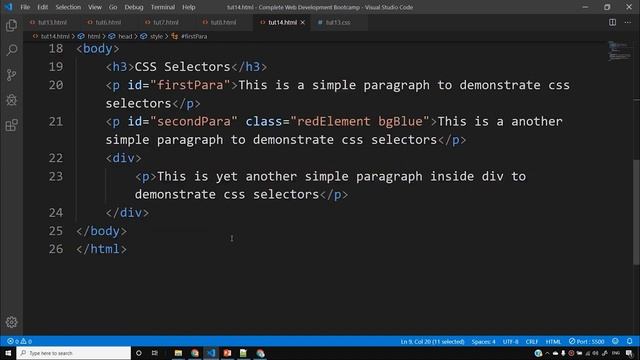Open the Edit menu
The height and width of the screenshot is (360, 640).
tap(42, 7)
